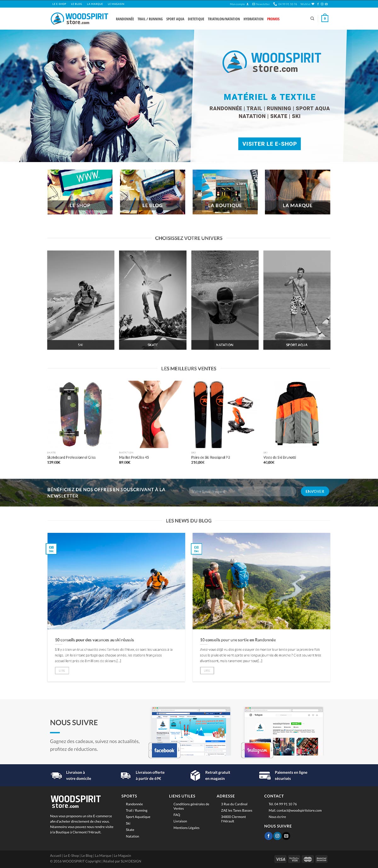
Task: Click the footer Facebook round icon
Action: point(268,836)
